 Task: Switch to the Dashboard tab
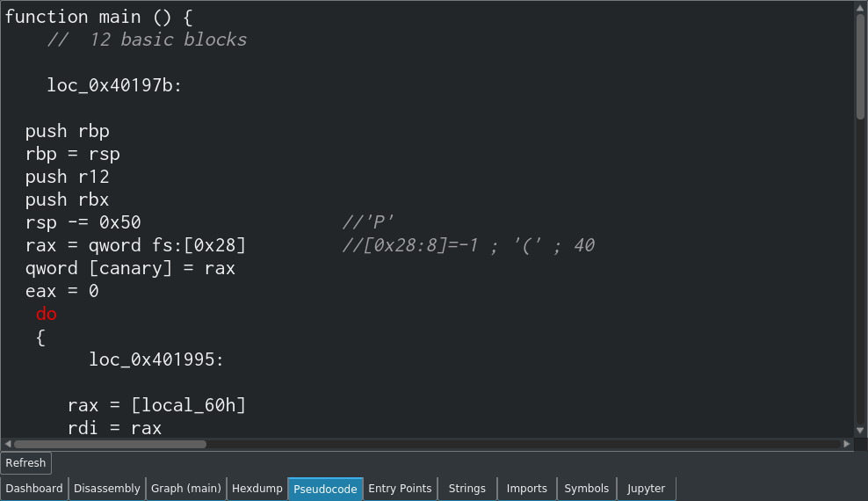(x=34, y=489)
